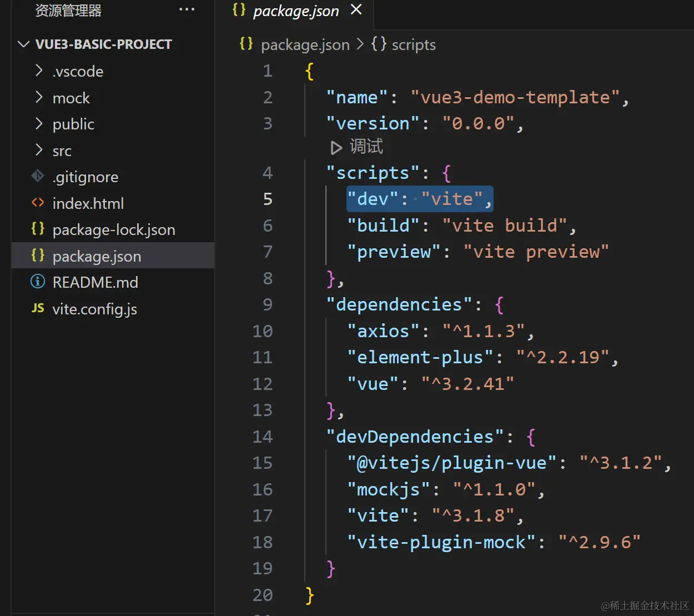
Task: Click the JS icon beside vite.config.js
Action: click(x=38, y=308)
